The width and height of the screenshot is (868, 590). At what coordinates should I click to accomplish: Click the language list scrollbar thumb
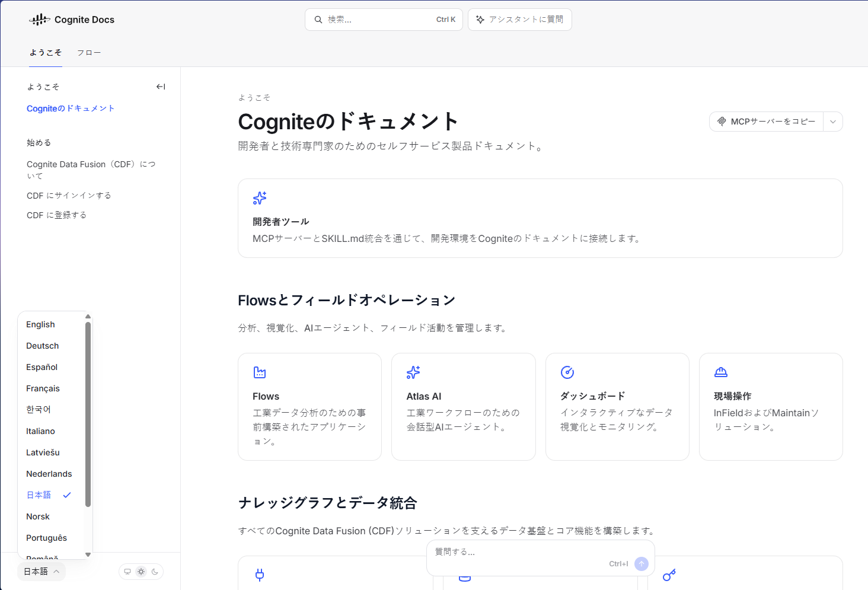click(88, 414)
